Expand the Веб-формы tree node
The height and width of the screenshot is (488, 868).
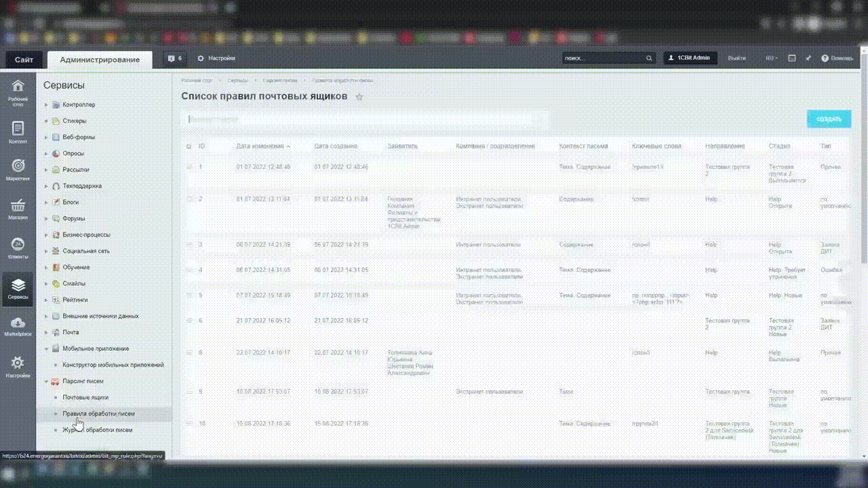pyautogui.click(x=46, y=138)
